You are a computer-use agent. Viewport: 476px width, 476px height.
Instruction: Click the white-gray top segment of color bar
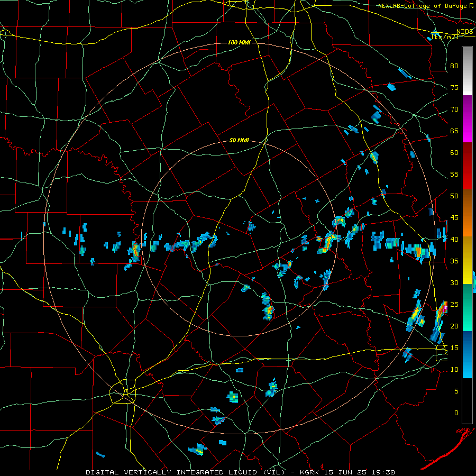(x=467, y=71)
